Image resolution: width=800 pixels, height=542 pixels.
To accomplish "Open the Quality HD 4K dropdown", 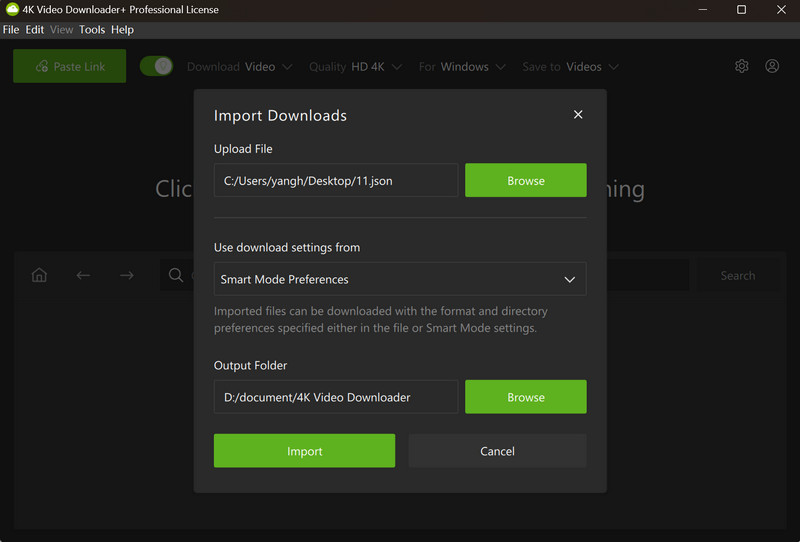I will point(355,67).
